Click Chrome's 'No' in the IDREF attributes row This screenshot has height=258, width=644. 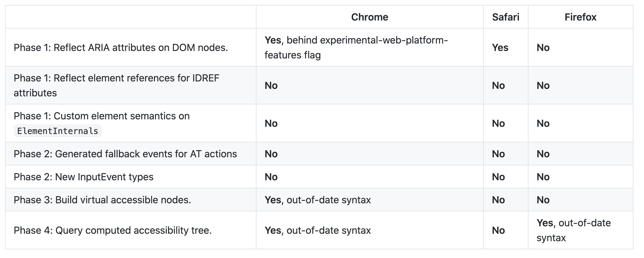[x=271, y=85]
